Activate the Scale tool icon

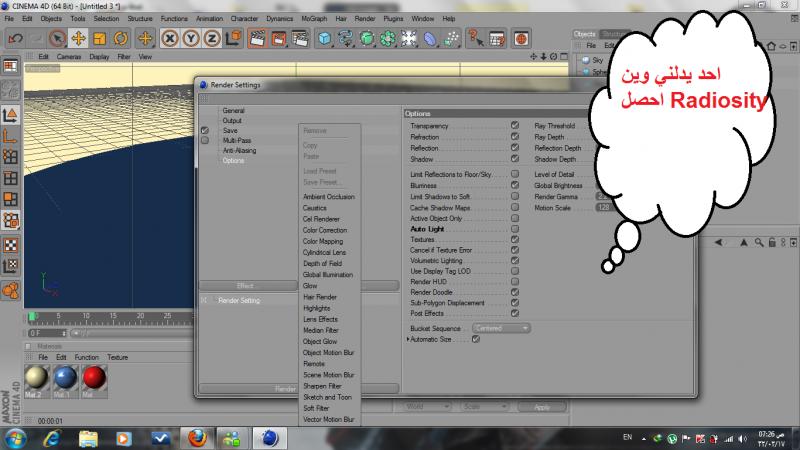tap(99, 38)
